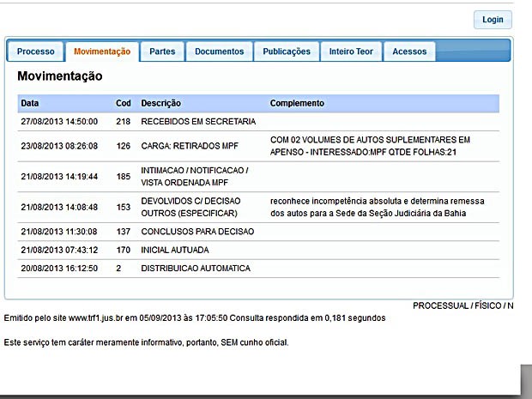Select the Movimentação tab

(101, 51)
